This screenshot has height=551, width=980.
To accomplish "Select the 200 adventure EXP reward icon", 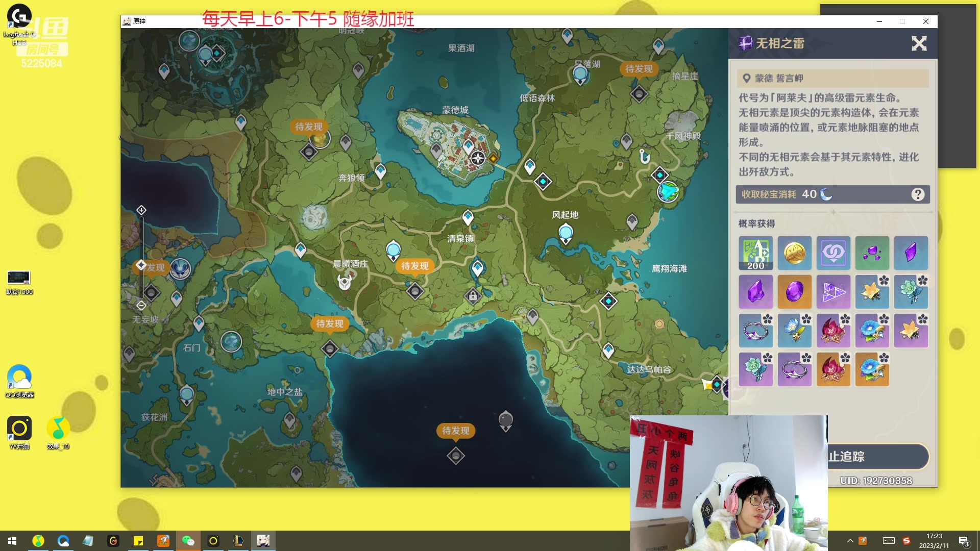I will 755,253.
